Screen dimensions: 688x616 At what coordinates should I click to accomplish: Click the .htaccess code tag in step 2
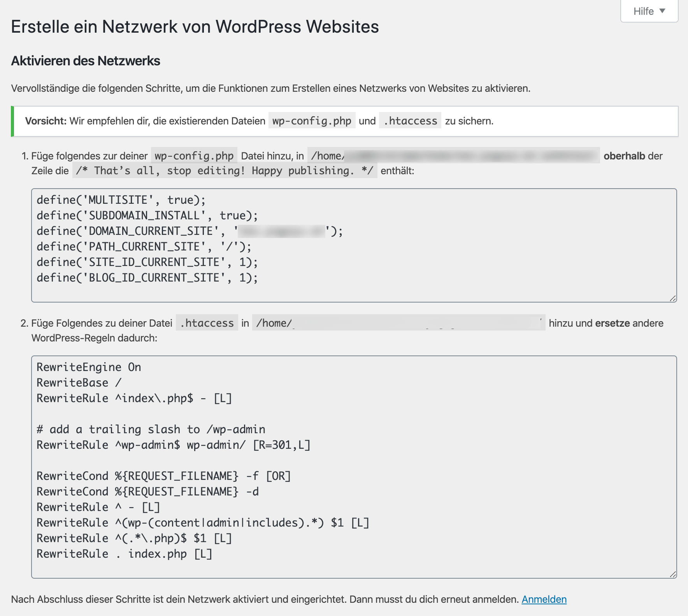coord(207,323)
